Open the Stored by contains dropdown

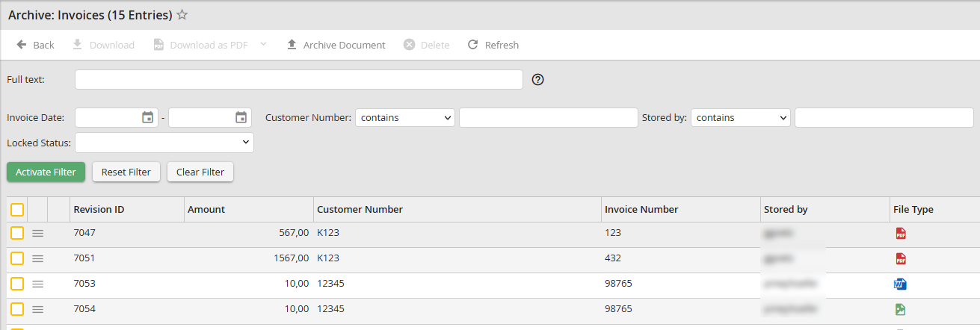(740, 118)
